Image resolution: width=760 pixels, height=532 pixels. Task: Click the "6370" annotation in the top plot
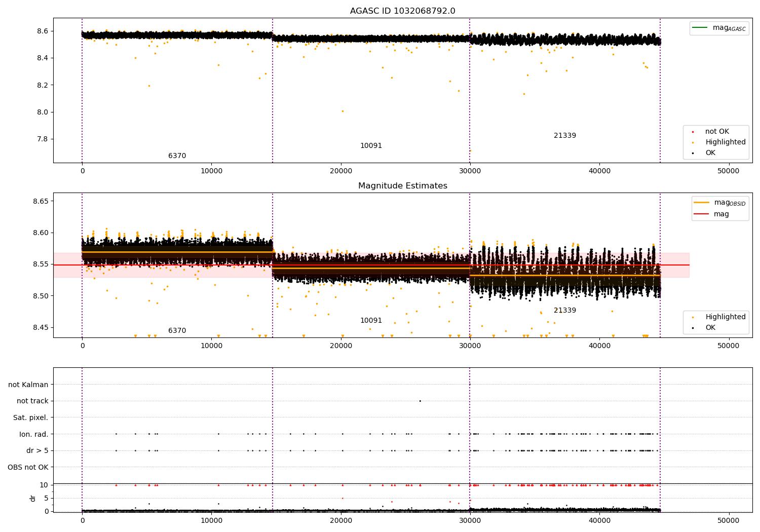pyautogui.click(x=177, y=156)
